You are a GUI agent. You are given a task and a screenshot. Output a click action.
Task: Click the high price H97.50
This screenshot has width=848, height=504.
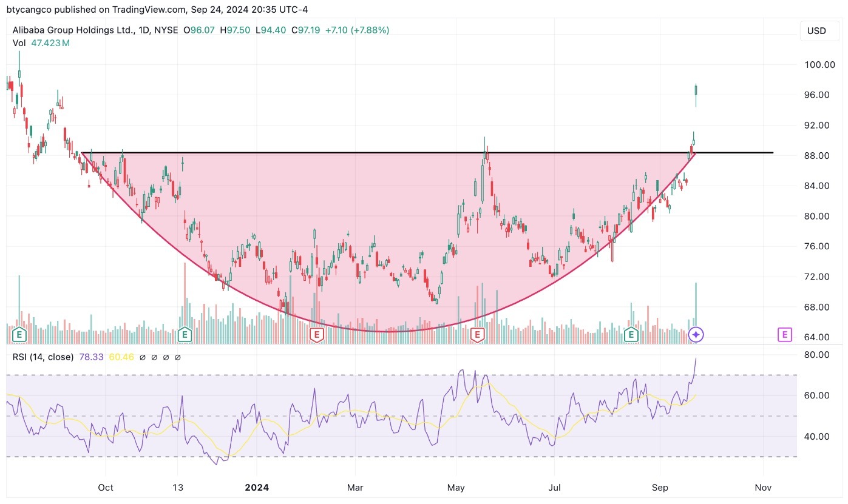235,30
